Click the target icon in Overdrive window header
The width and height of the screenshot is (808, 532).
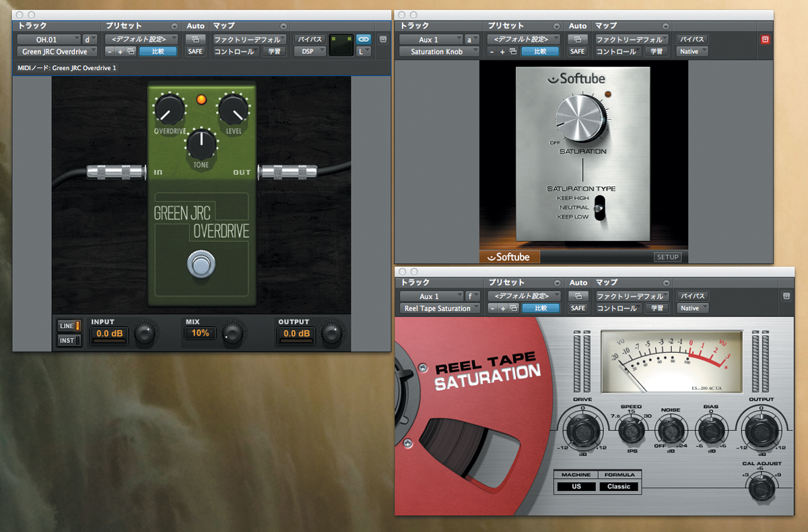point(382,40)
